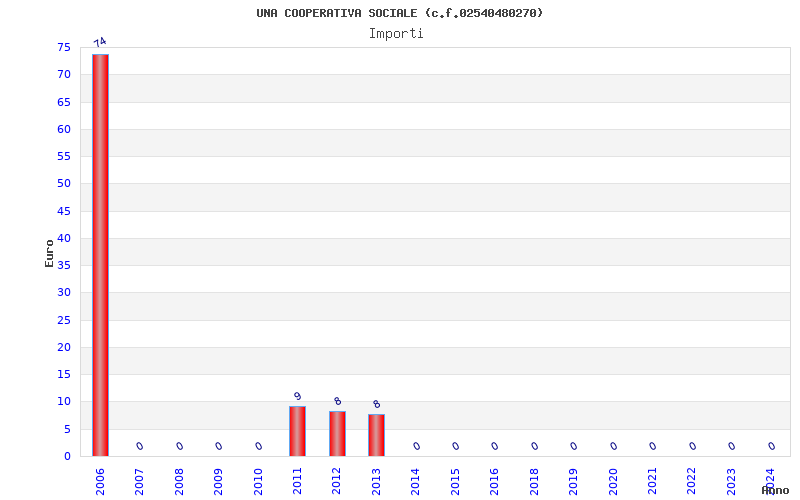Click the zero value label for 2010
Viewport: 800px width, 500px height.
259,446
